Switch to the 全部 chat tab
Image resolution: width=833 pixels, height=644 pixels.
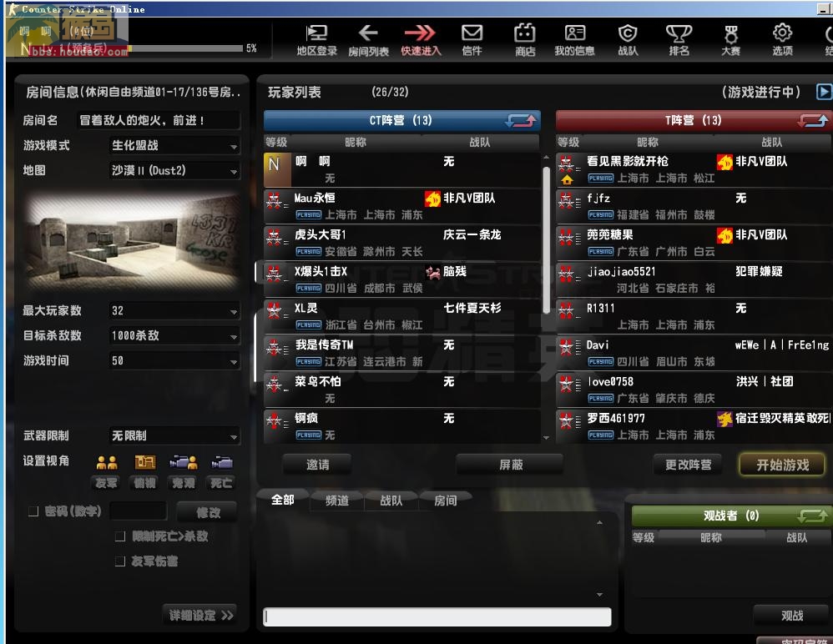tap(283, 500)
